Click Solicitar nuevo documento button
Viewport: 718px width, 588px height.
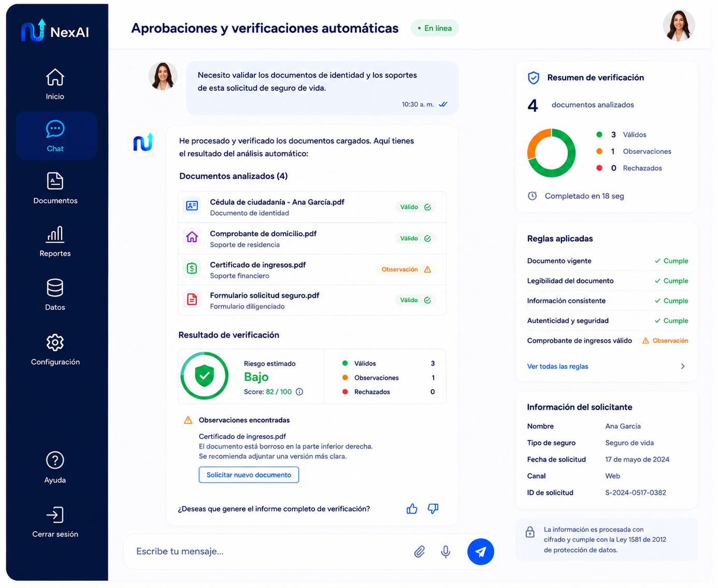tap(249, 475)
